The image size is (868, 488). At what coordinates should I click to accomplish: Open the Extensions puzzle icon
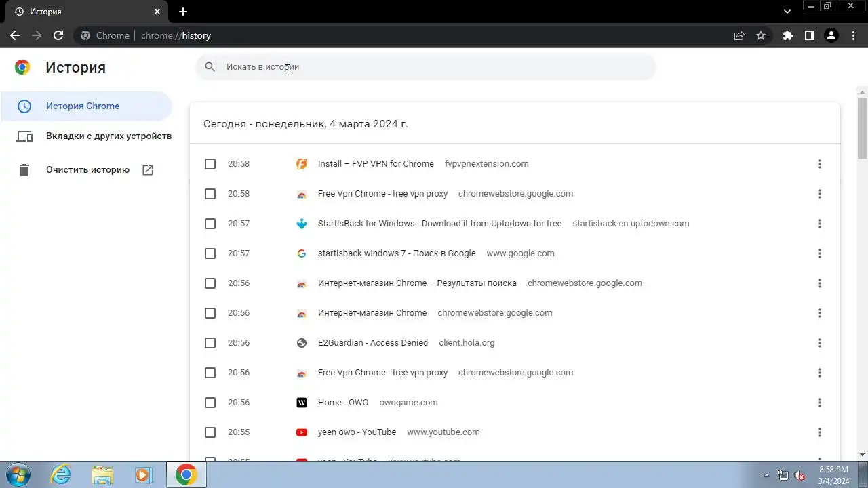(x=787, y=35)
